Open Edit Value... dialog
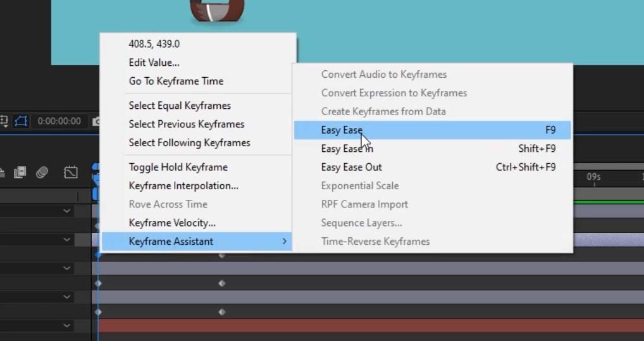 196,63
